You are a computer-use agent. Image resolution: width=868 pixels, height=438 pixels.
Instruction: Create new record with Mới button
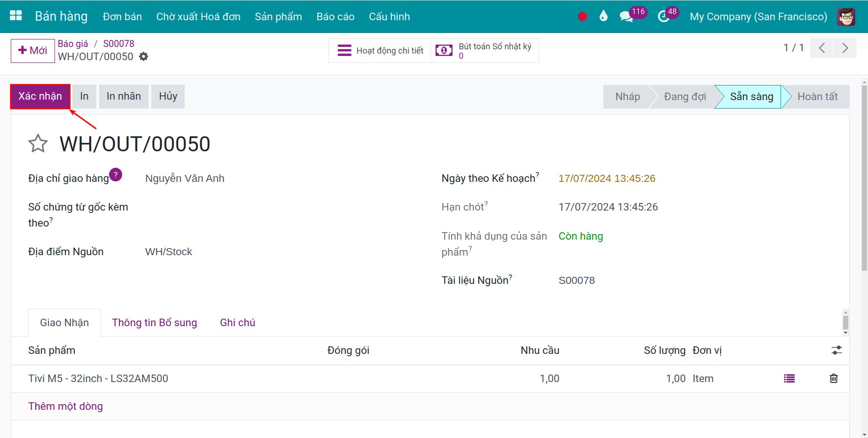tap(33, 51)
